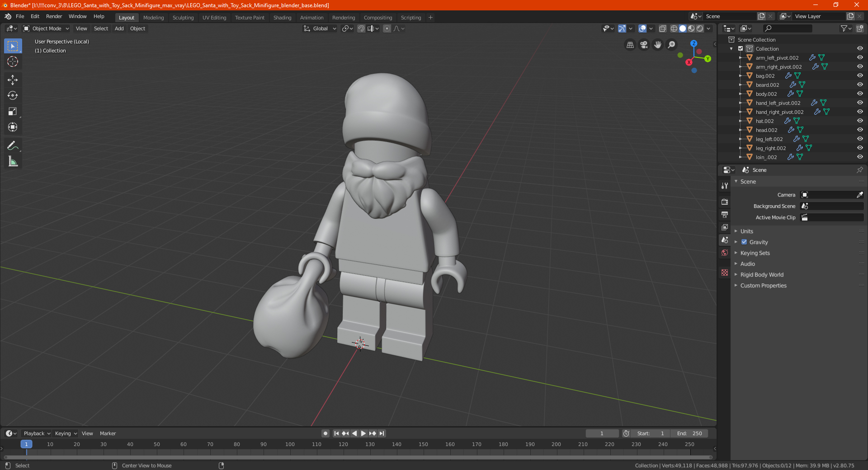The width and height of the screenshot is (868, 470).
Task: Click the Camera eyedropper icon
Action: pyautogui.click(x=859, y=195)
